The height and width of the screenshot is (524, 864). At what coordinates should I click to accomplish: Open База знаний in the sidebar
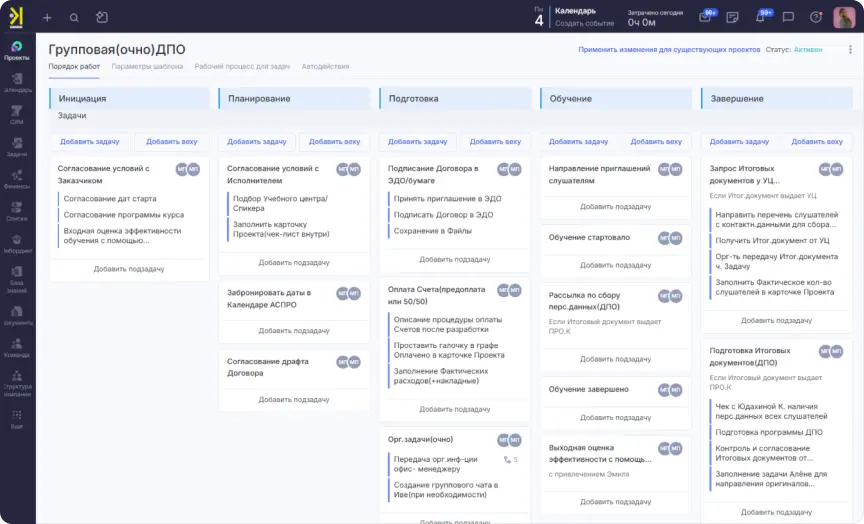[x=17, y=279]
